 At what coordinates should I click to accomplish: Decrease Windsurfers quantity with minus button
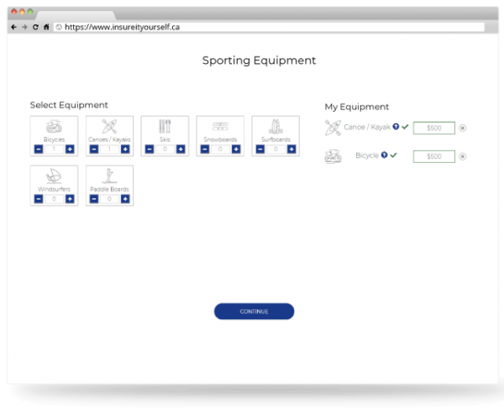coord(39,199)
